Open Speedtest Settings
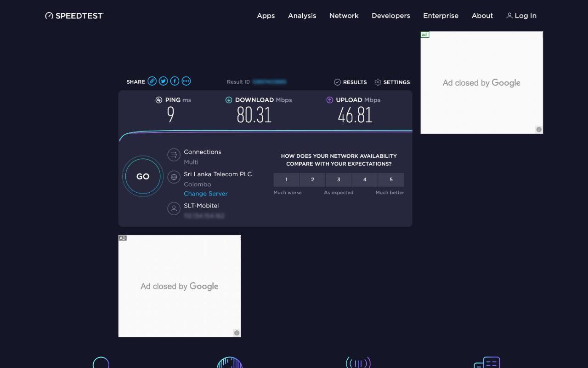 click(392, 82)
